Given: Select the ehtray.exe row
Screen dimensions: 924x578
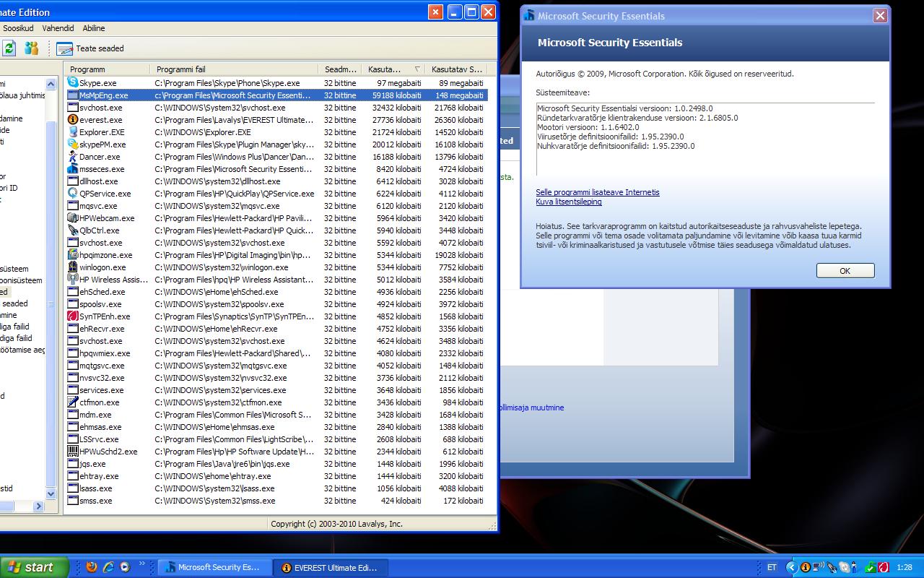Looking at the screenshot, I should click(276, 476).
